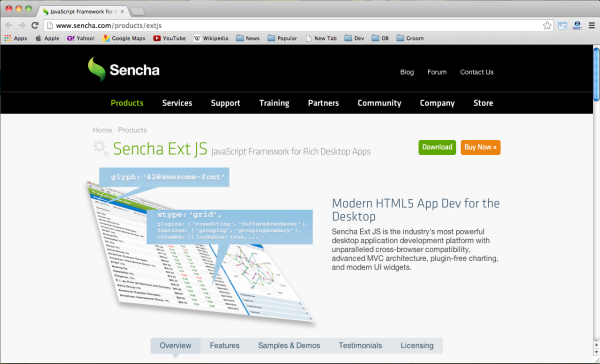Click the Products breadcrumb link

click(x=132, y=130)
